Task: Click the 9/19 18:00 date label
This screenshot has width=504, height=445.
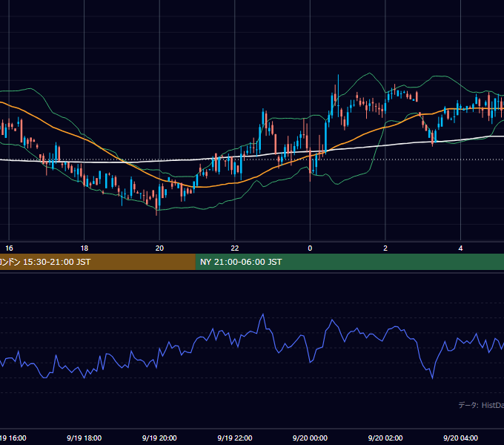Action: click(x=84, y=438)
